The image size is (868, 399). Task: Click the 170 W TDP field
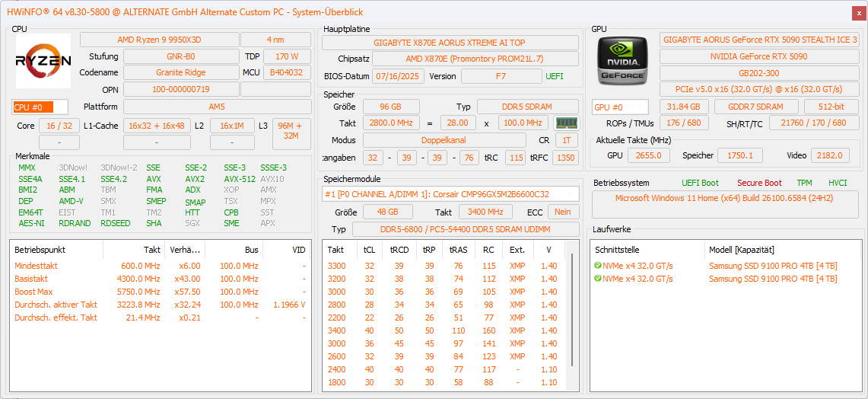tap(287, 56)
